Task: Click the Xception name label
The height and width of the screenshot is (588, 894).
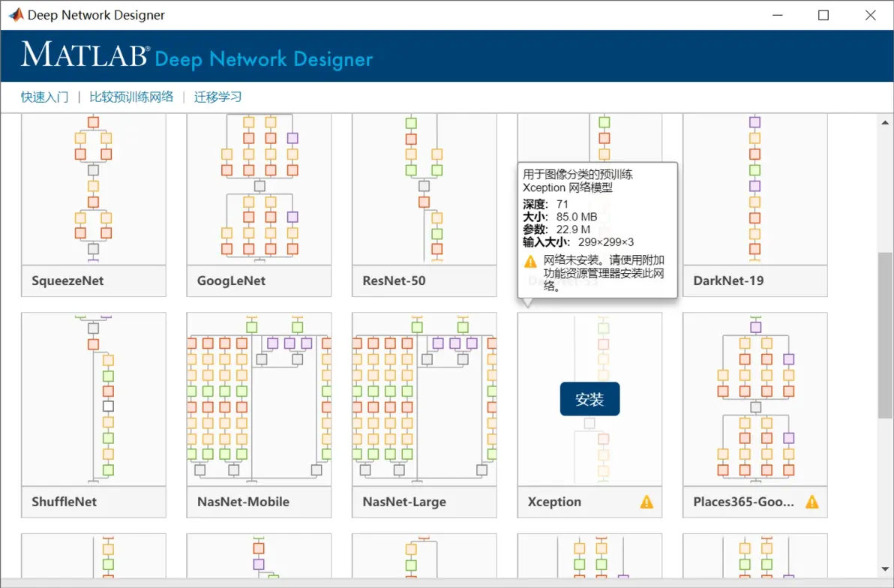Action: (554, 502)
